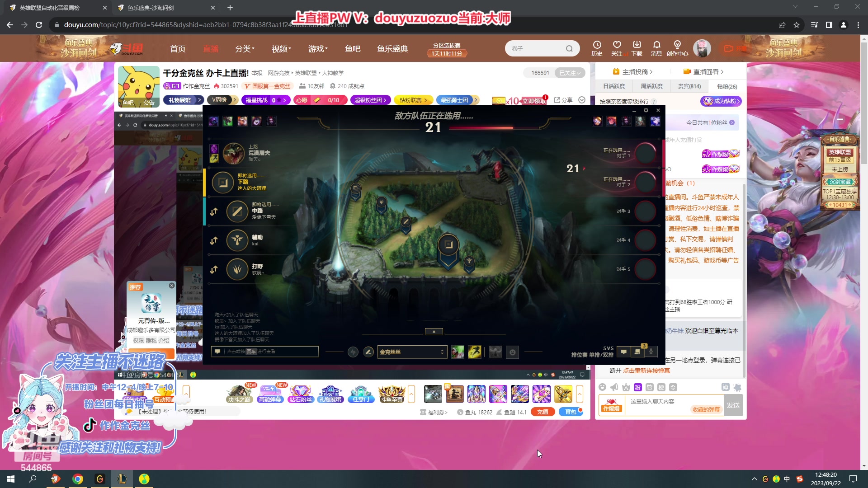Expand the 视频 dropdown menu
Image resolution: width=868 pixels, height=488 pixels.
pyautogui.click(x=281, y=49)
